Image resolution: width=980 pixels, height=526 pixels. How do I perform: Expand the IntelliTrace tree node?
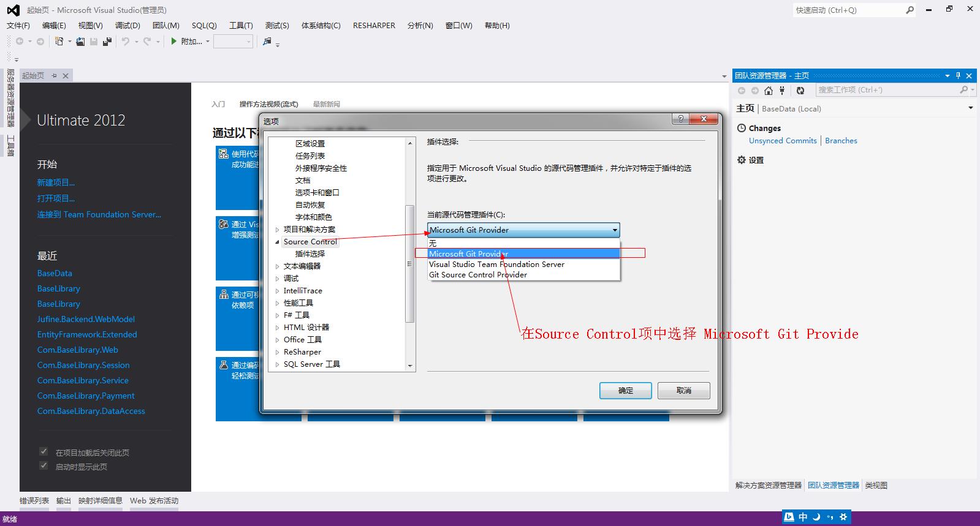[x=277, y=291]
